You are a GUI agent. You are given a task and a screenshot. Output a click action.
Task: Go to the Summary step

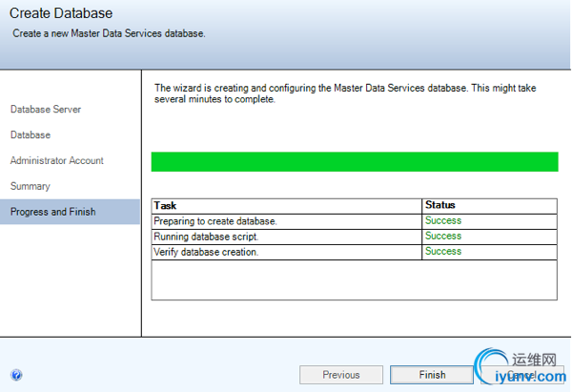[x=31, y=186]
